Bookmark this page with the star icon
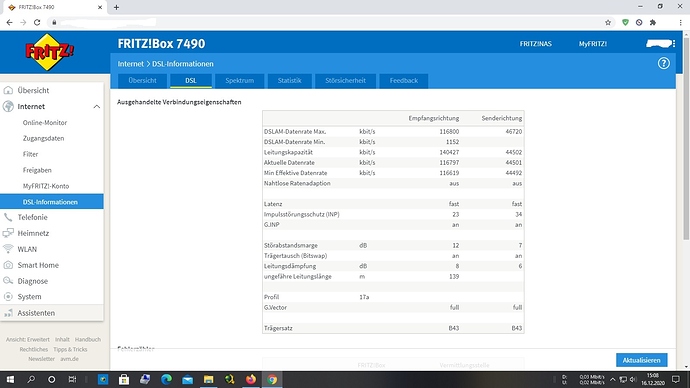Image resolution: width=690 pixels, height=388 pixels. pos(608,22)
